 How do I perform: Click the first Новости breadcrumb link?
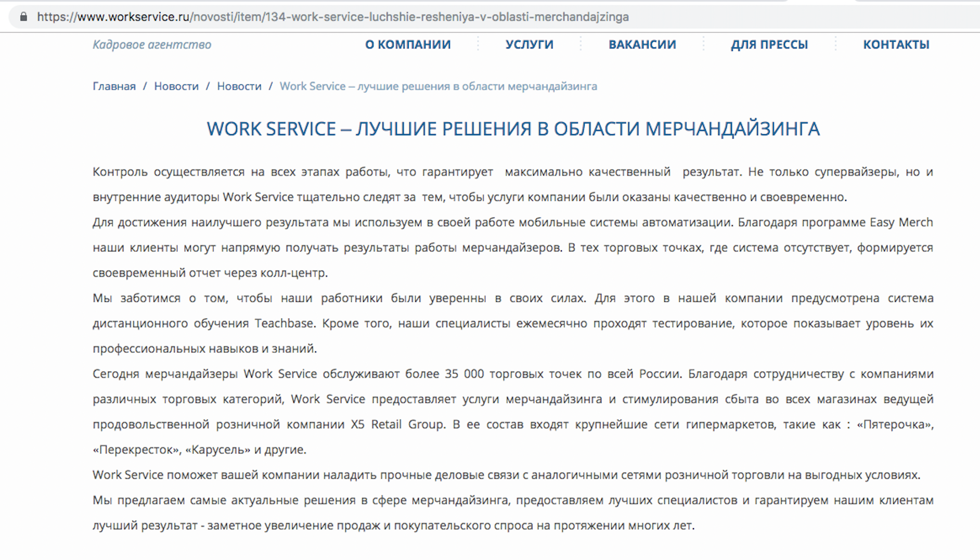pyautogui.click(x=176, y=86)
